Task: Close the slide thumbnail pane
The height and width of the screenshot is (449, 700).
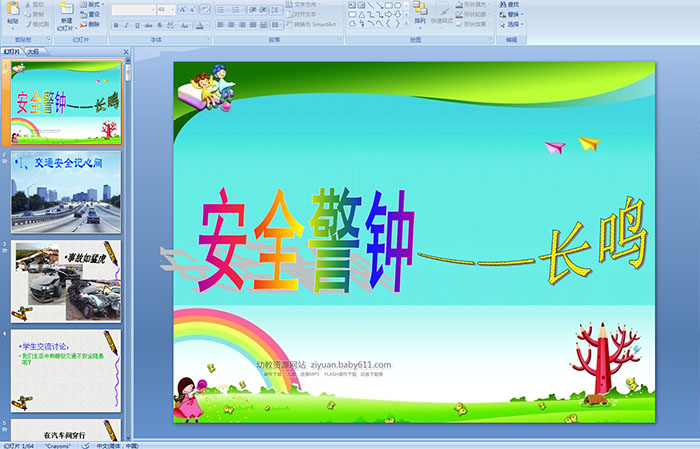Action: (x=126, y=52)
